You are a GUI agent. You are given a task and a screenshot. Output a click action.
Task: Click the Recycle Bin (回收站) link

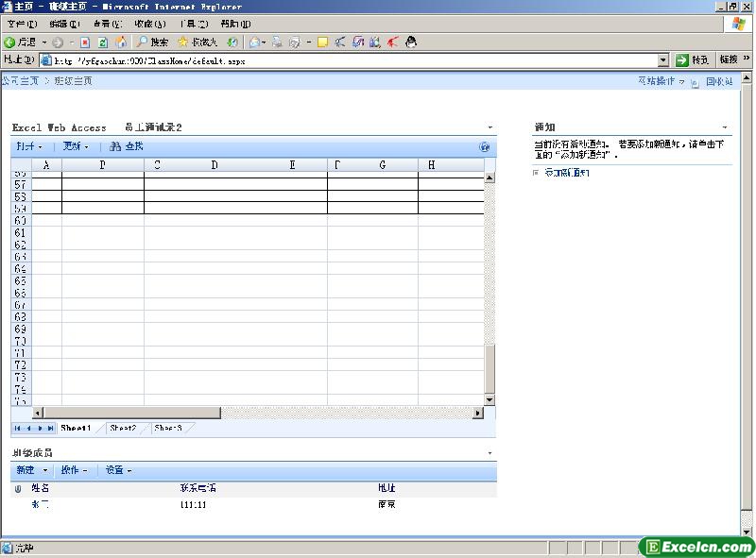719,81
